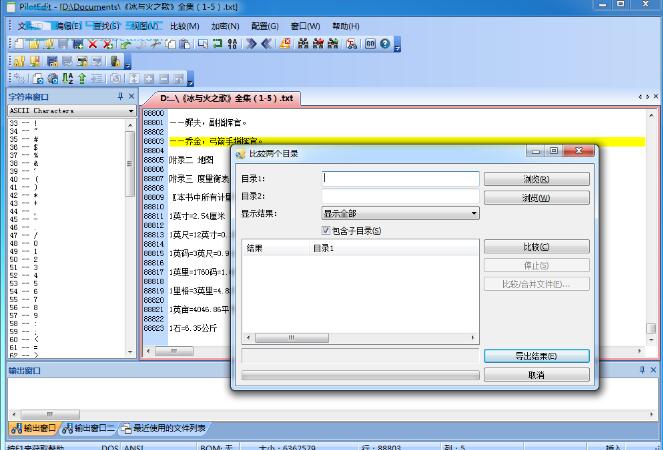Click the globe icon in third toolbar row
Viewport: 663px width, 450px height.
(x=53, y=78)
